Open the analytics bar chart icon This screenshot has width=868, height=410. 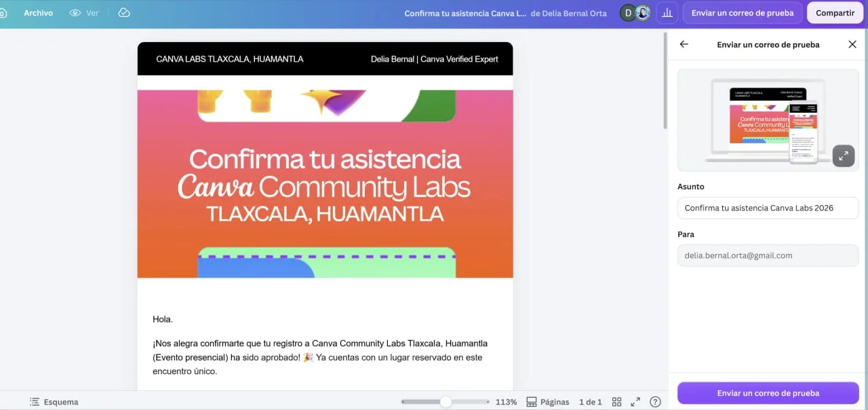(x=667, y=13)
